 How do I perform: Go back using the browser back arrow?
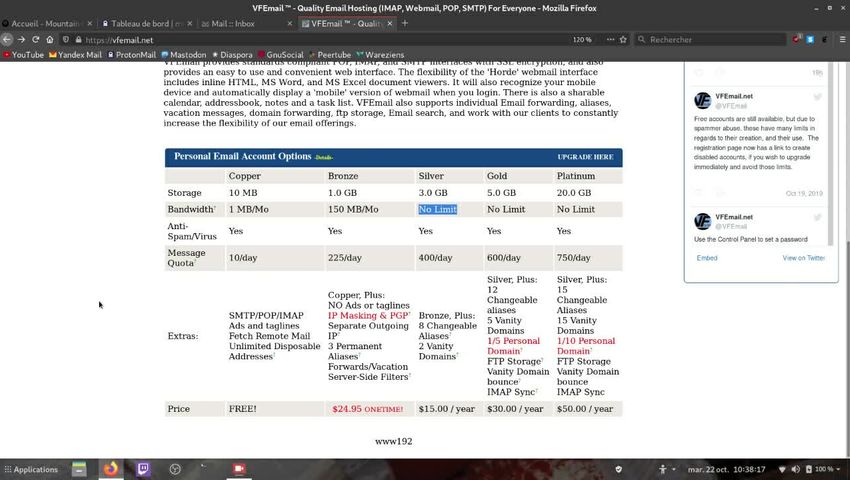[7, 40]
